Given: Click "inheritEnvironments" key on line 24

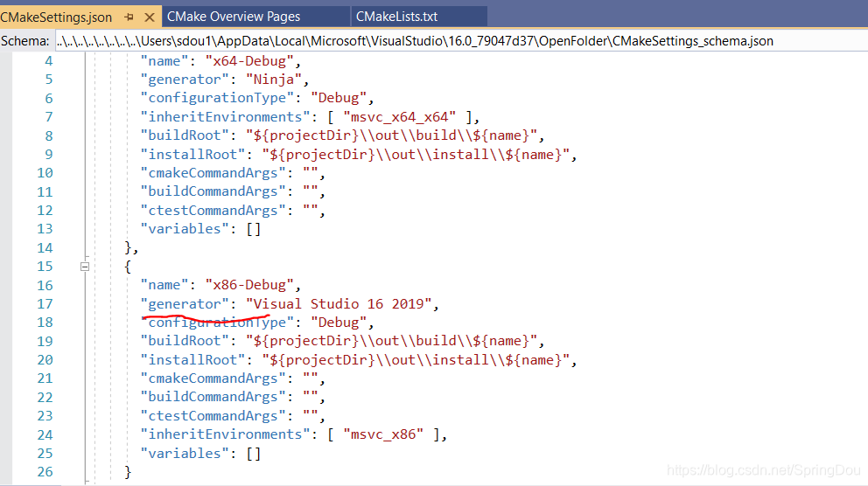Looking at the screenshot, I should point(225,434).
